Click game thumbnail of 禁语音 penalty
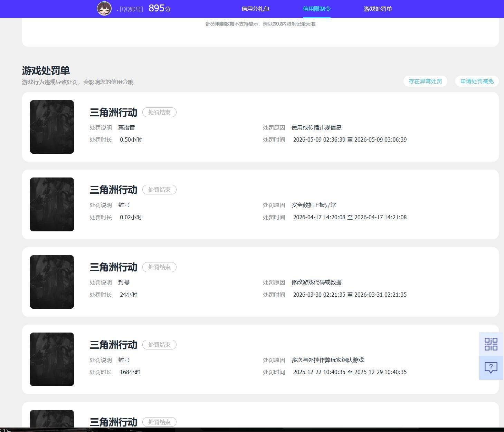This screenshot has height=432, width=504. tap(52, 127)
